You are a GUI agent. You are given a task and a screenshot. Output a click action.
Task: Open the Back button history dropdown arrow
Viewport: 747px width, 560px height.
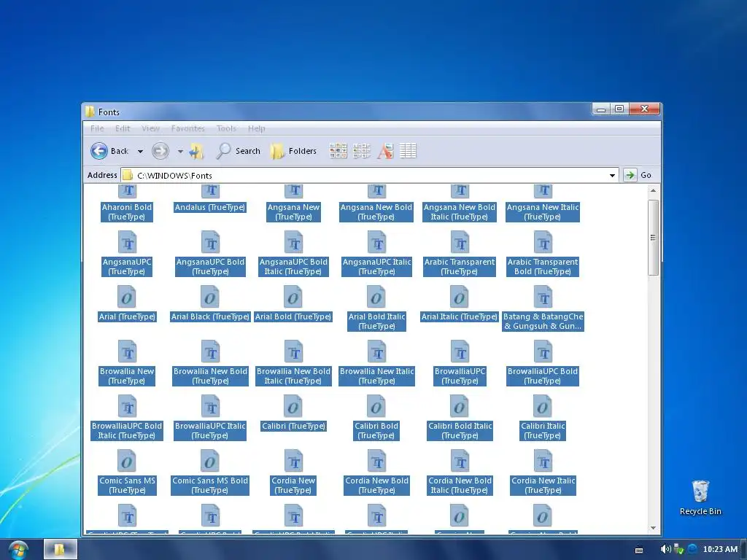(x=140, y=152)
